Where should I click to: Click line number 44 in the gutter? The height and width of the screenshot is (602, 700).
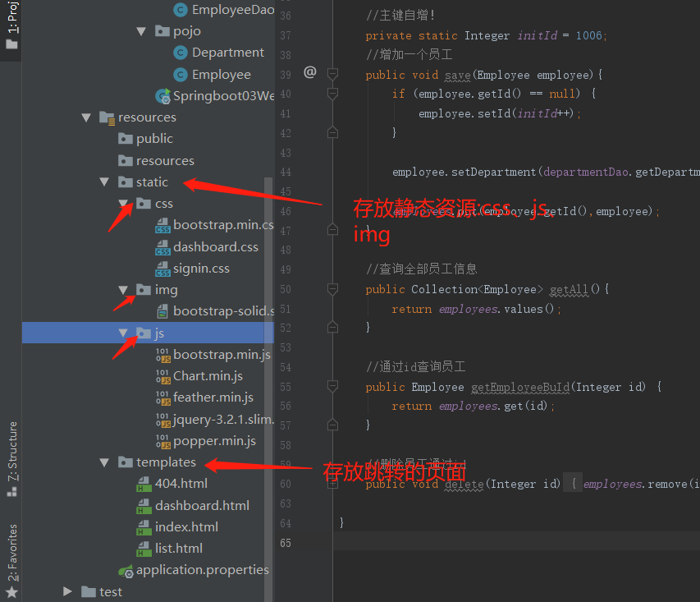[286, 172]
